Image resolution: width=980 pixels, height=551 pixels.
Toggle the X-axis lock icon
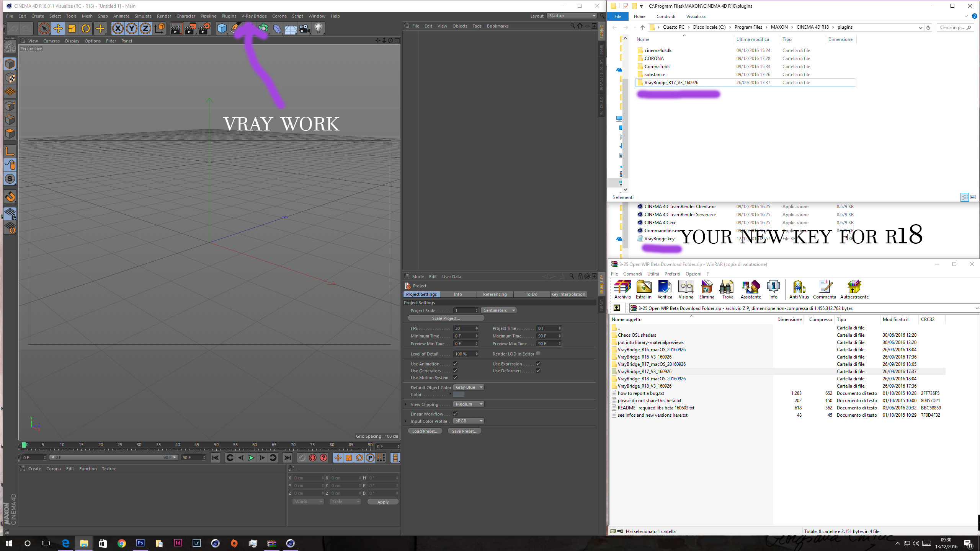click(118, 28)
